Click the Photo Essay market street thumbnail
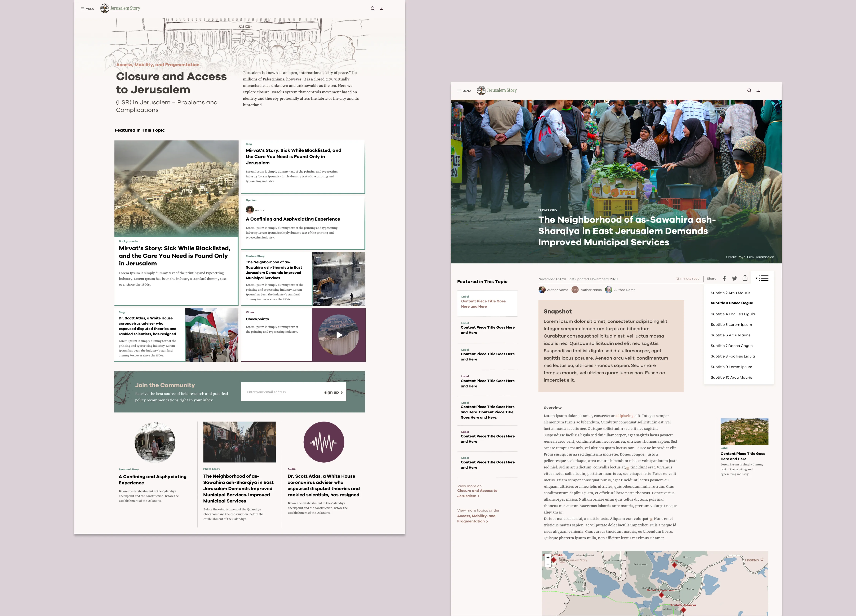The image size is (856, 616). [239, 442]
